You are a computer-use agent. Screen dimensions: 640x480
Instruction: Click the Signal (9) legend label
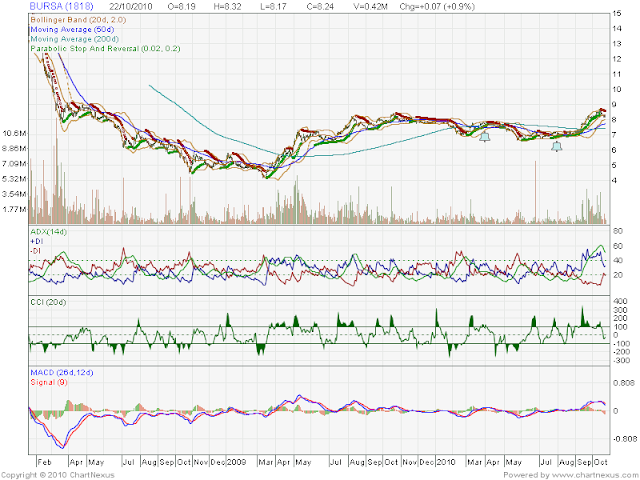pos(49,382)
